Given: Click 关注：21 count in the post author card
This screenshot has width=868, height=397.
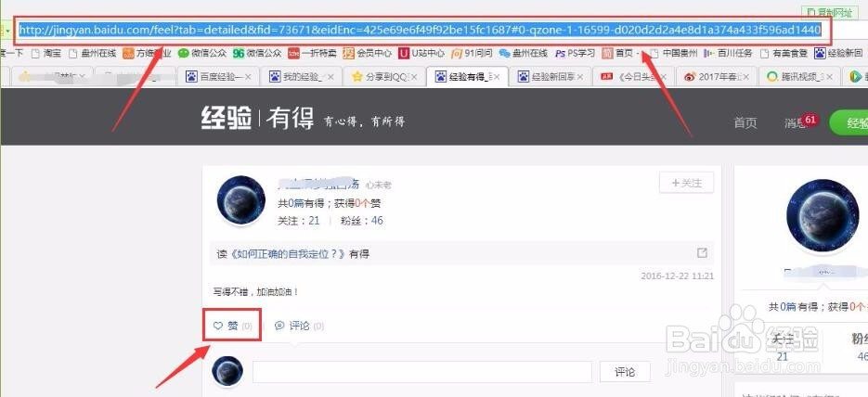Looking at the screenshot, I should tap(299, 221).
